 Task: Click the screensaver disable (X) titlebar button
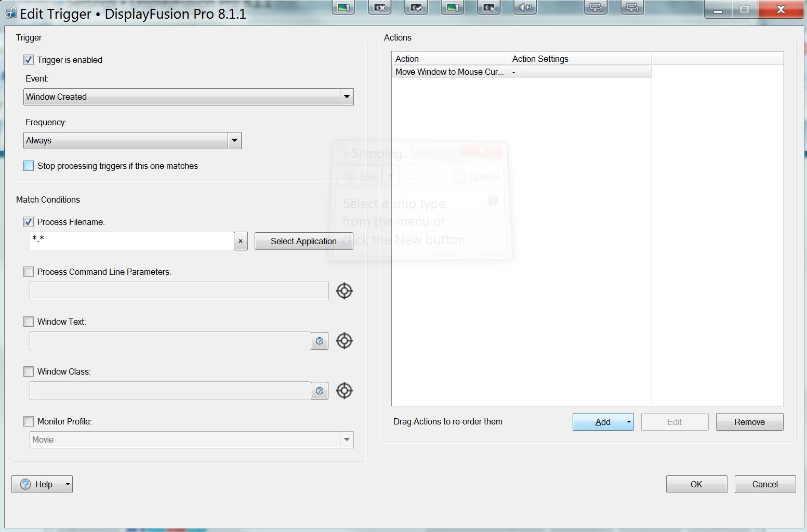coord(380,7)
